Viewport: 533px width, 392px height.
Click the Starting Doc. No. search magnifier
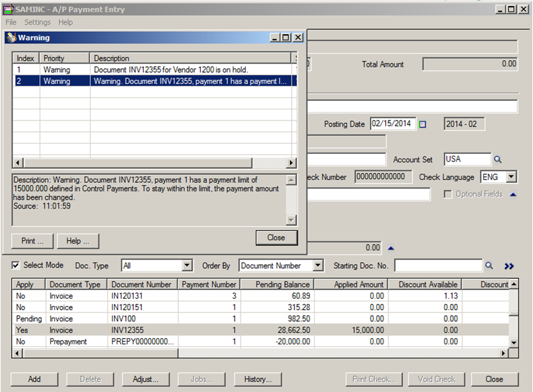(x=489, y=266)
